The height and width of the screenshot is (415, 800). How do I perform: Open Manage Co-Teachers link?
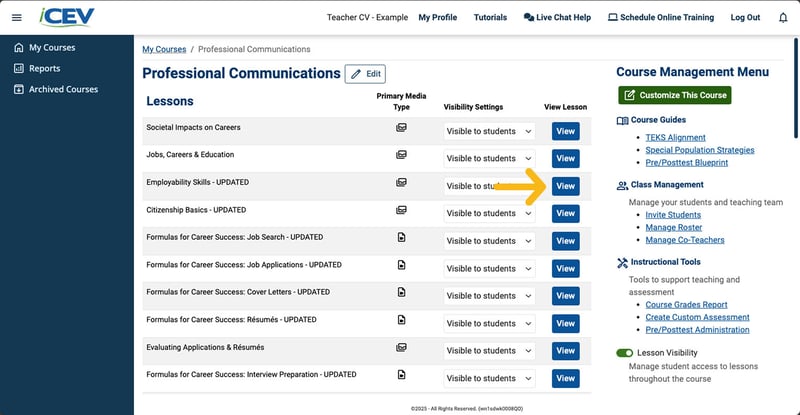(x=685, y=240)
